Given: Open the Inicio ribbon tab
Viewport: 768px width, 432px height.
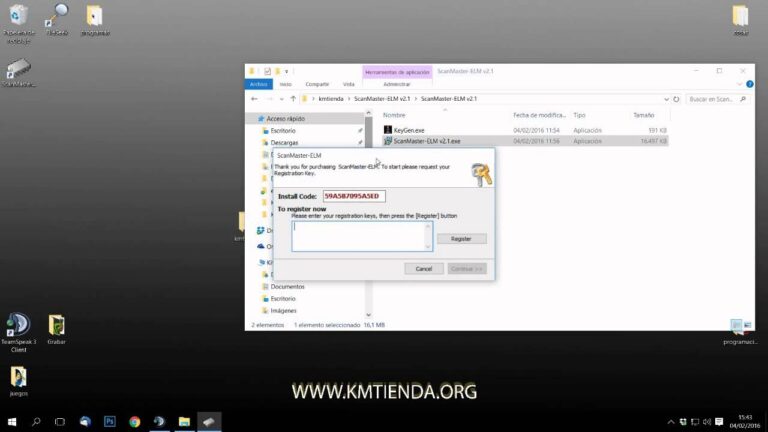Looking at the screenshot, I should [x=286, y=84].
